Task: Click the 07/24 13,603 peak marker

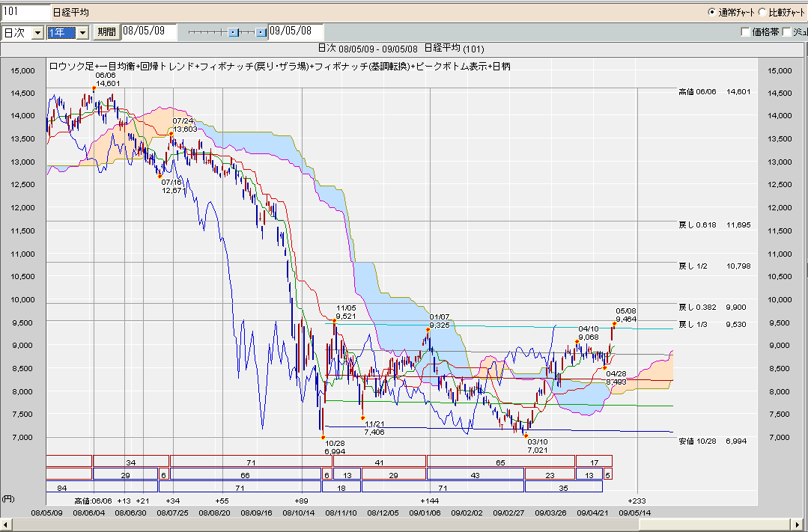Action: [171, 134]
